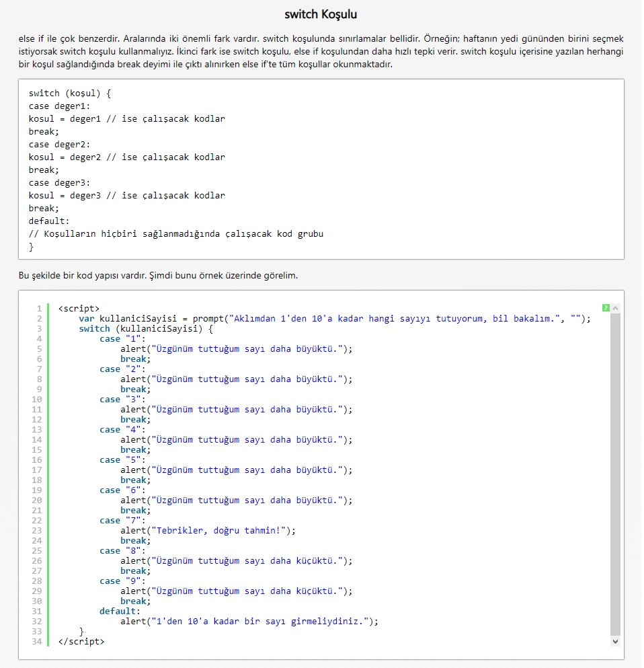Screen dimensions: 644x668
Task: Click line number 34 in code
Action: [x=37, y=642]
